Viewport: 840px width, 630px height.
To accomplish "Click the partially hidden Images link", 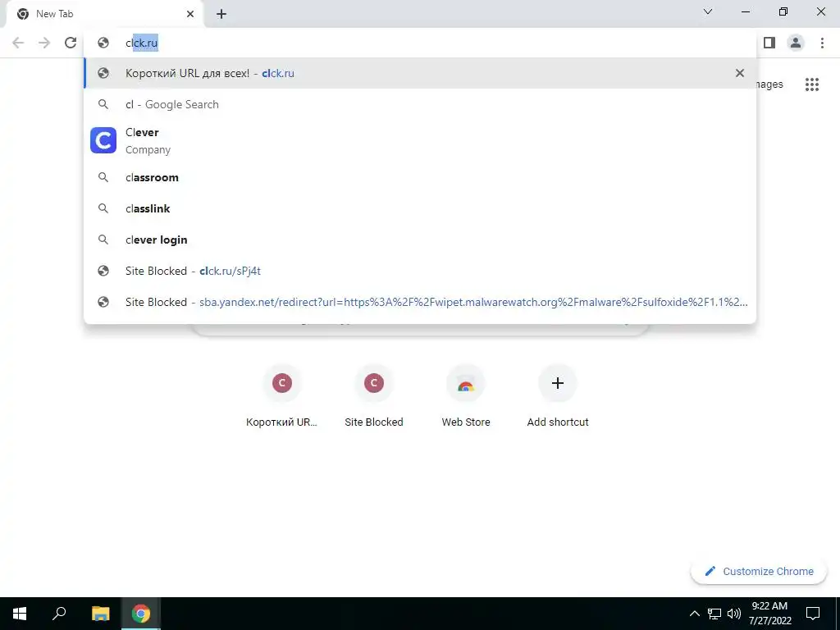I will pos(769,84).
